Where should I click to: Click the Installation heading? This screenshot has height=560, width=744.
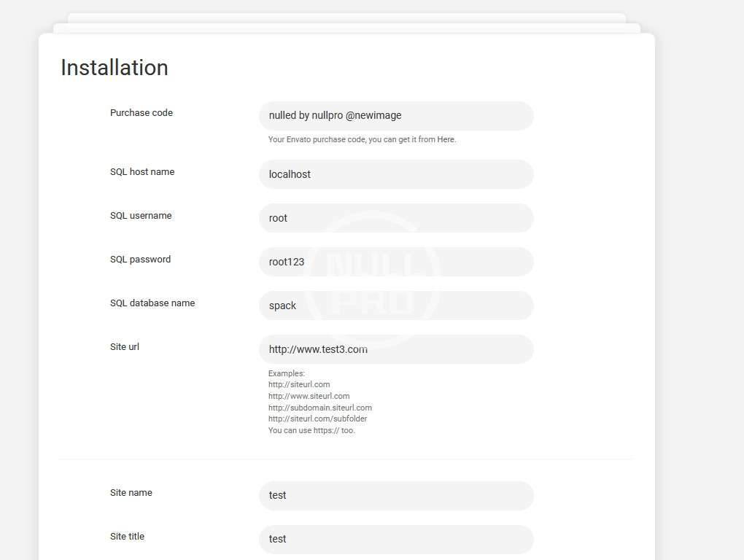[115, 68]
